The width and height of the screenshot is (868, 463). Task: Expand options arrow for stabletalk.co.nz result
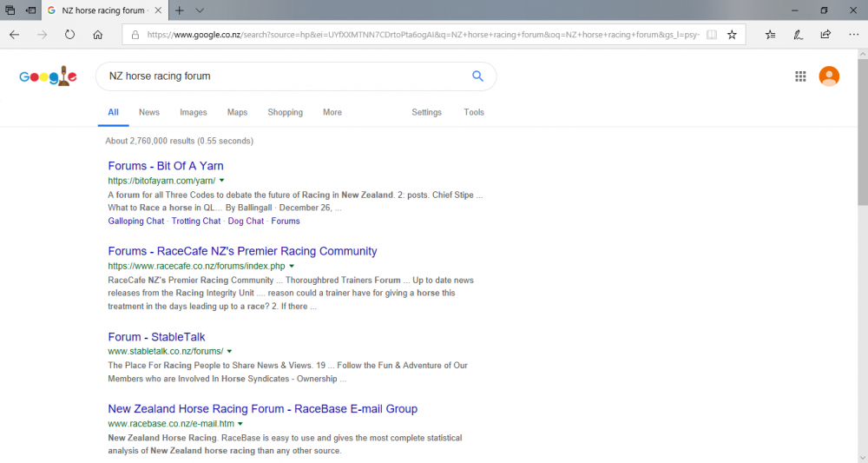(x=229, y=351)
